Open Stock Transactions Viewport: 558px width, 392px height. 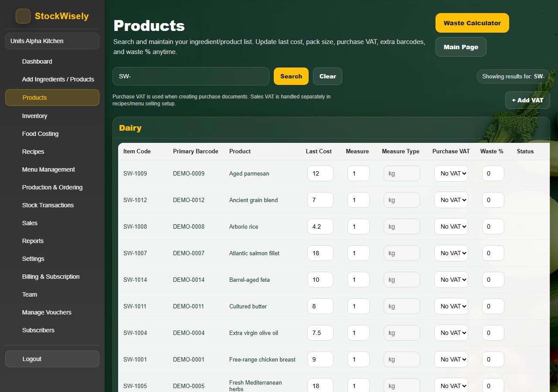[52, 205]
